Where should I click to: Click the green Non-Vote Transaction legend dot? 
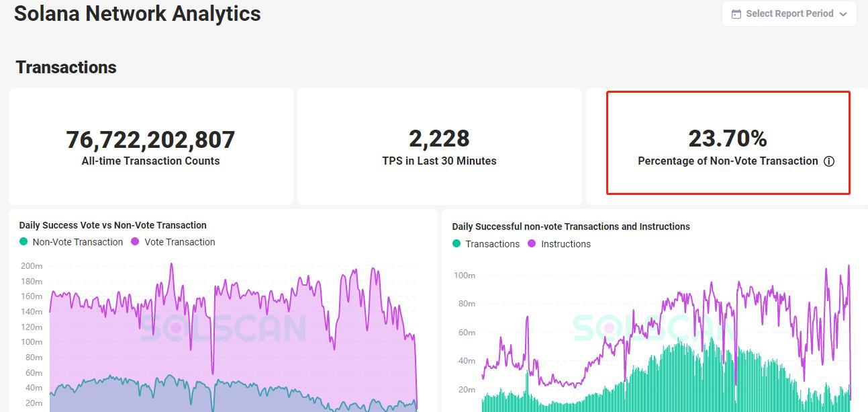(x=24, y=242)
